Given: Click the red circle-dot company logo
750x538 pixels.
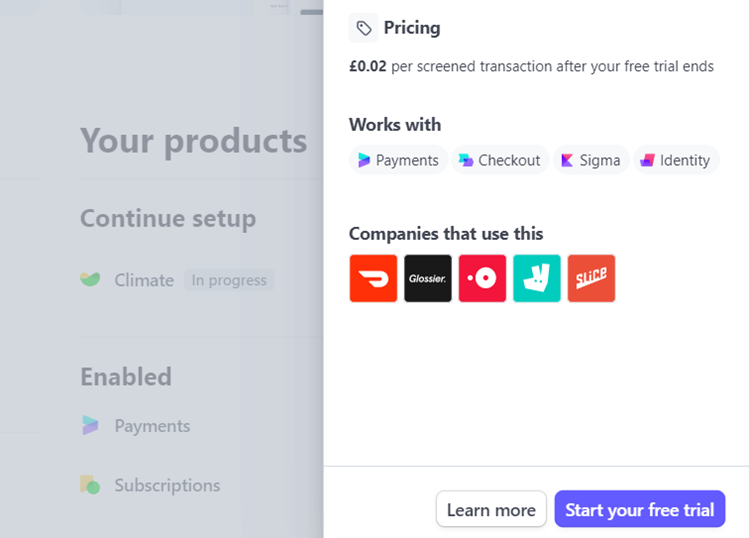Looking at the screenshot, I should (482, 278).
